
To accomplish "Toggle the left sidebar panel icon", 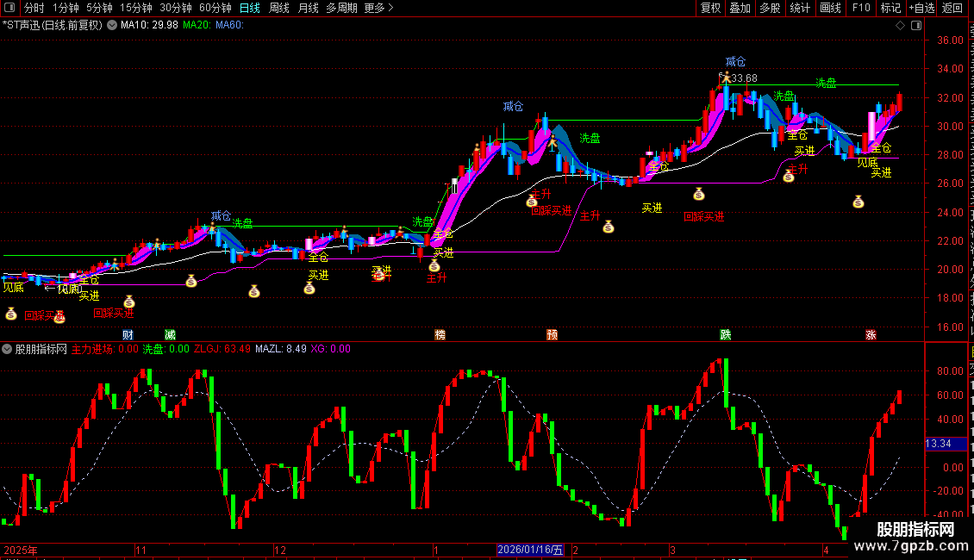I will pyautogui.click(x=10, y=8).
